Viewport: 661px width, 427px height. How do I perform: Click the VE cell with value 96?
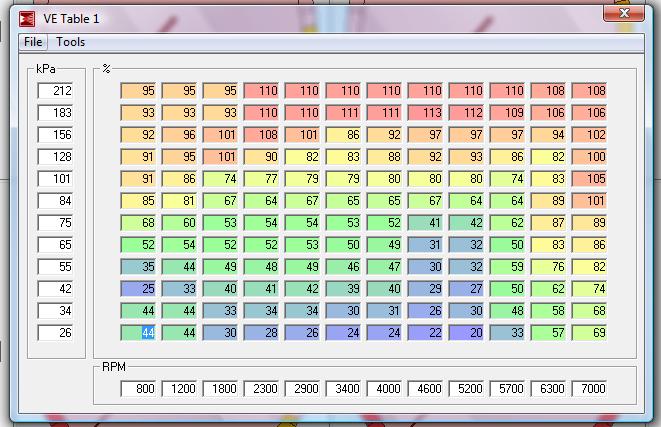179,134
